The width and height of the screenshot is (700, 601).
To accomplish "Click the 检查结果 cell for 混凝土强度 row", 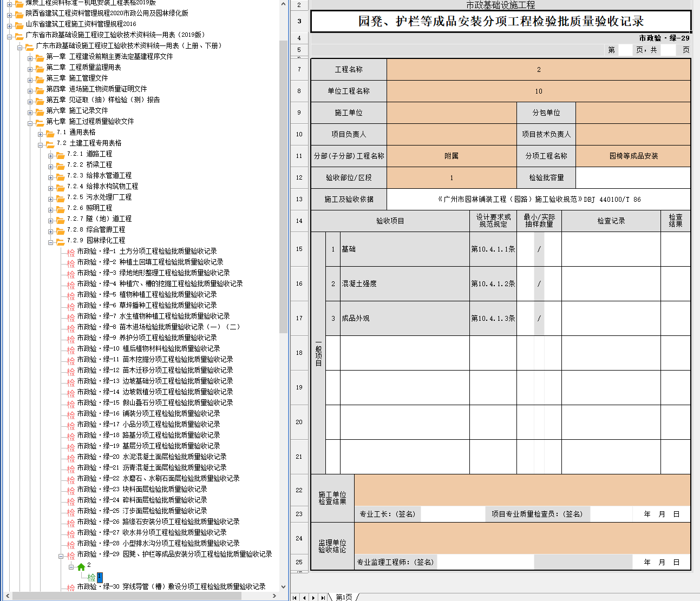I will click(x=676, y=283).
